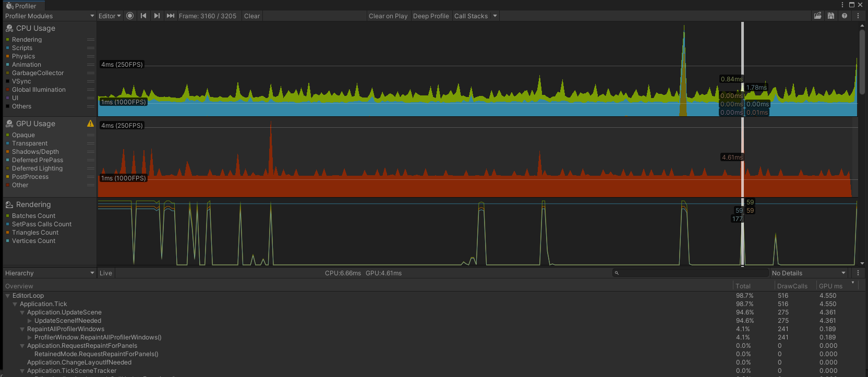Toggle the Rendering category color swatch
This screenshot has width=868, height=377.
click(x=8, y=40)
